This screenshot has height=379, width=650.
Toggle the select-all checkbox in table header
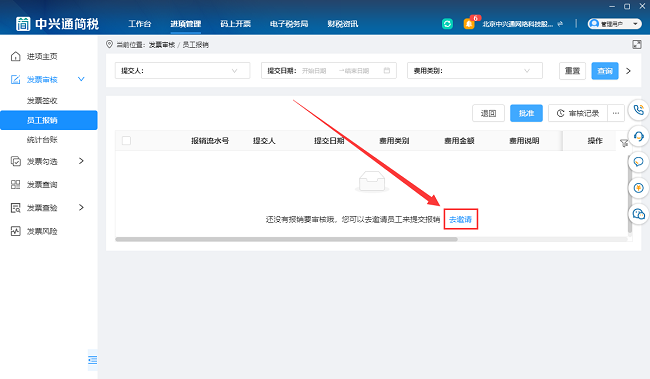126,141
